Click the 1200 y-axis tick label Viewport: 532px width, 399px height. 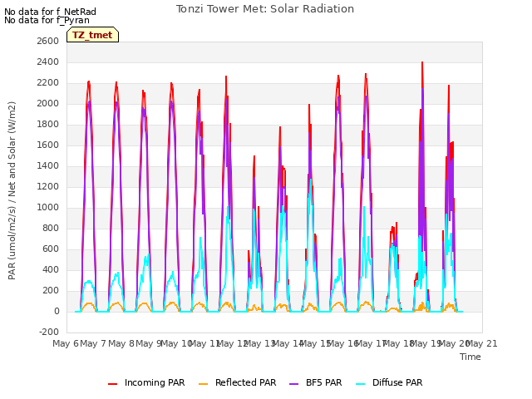pos(48,186)
